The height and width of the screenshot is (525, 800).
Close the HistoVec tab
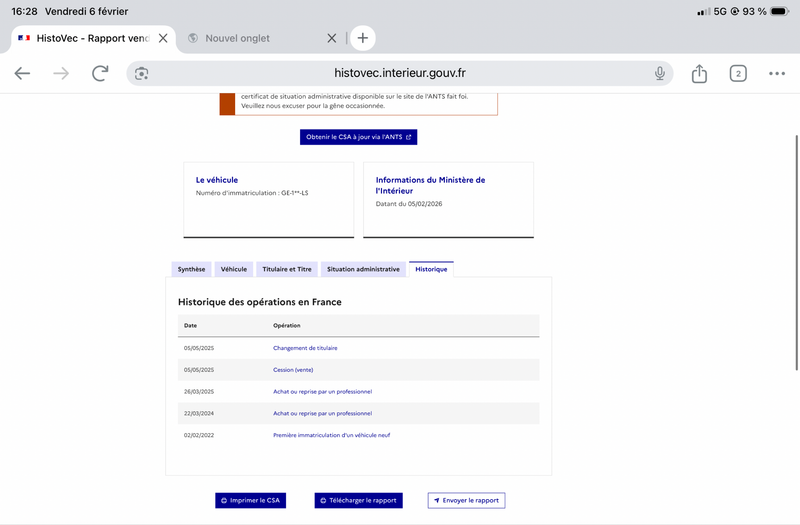coord(163,38)
